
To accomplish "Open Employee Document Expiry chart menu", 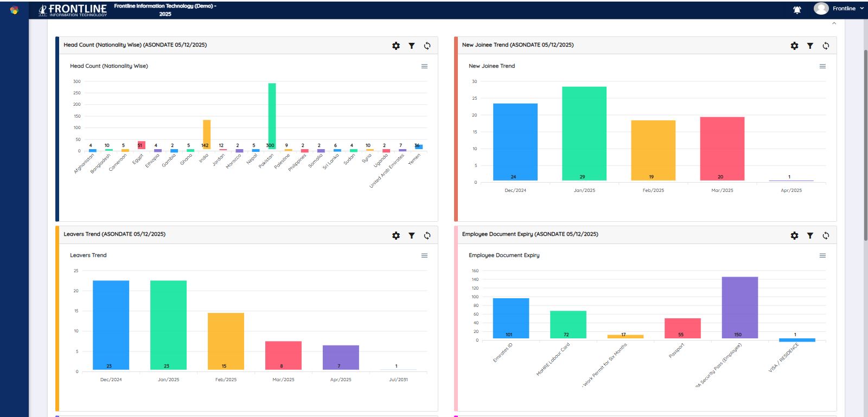I will pos(822,255).
